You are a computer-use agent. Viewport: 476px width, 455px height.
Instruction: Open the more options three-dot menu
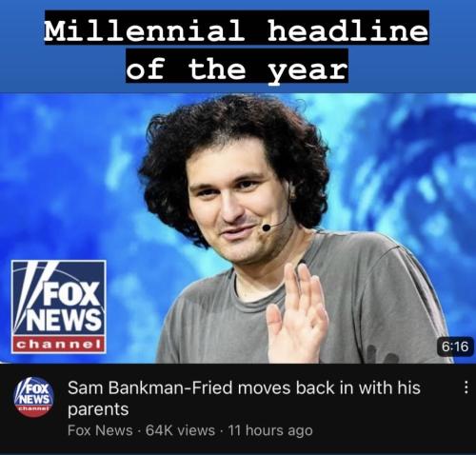tap(466, 387)
